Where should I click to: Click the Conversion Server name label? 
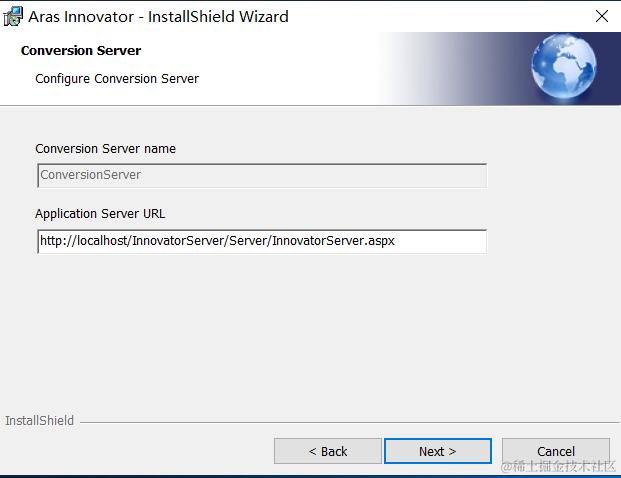(x=105, y=149)
